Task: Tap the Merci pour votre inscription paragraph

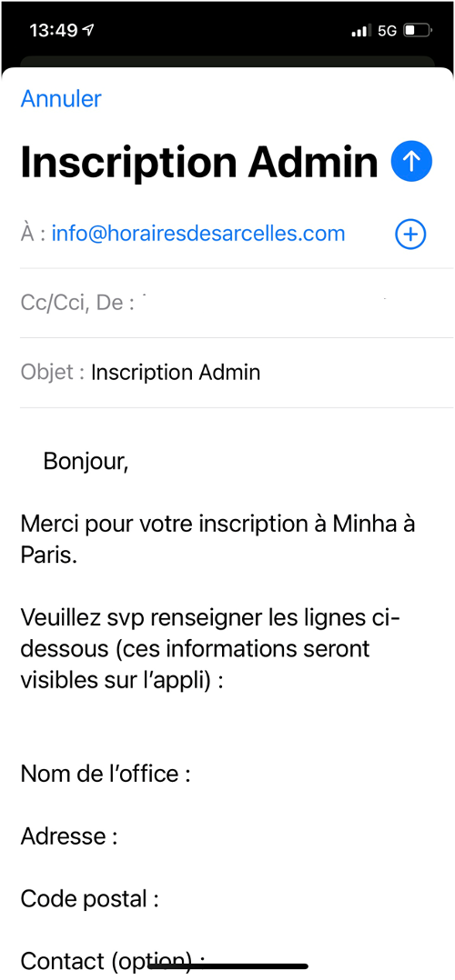Action: [217, 539]
